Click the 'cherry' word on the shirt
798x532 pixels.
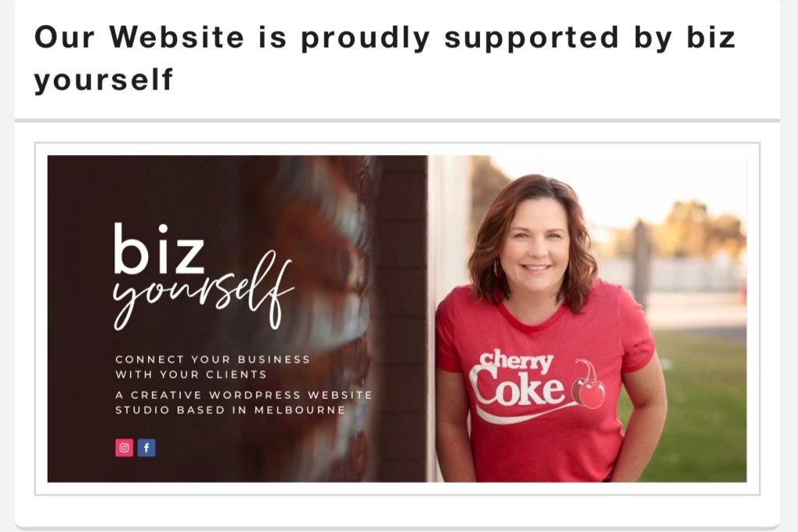(x=516, y=360)
